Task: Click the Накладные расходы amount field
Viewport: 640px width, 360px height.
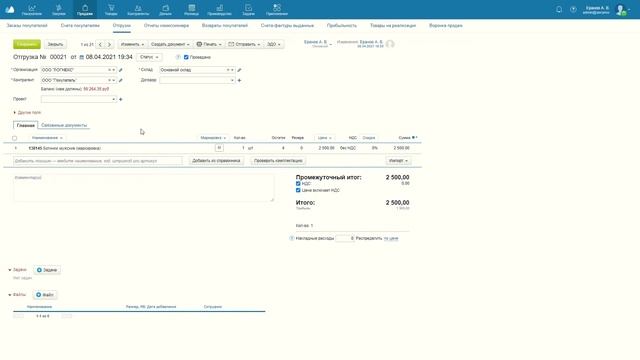Action: point(345,238)
